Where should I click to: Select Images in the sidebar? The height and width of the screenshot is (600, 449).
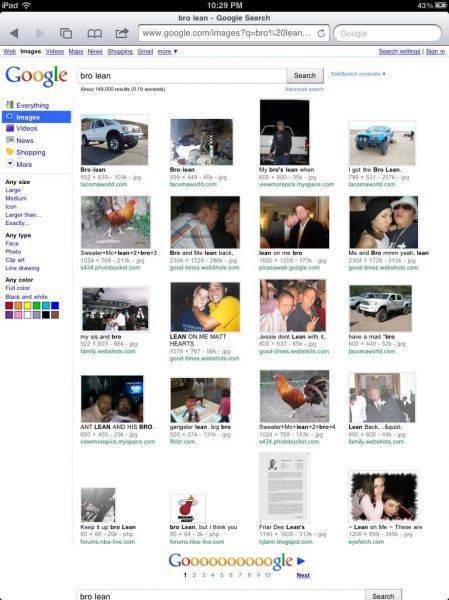coord(36,117)
